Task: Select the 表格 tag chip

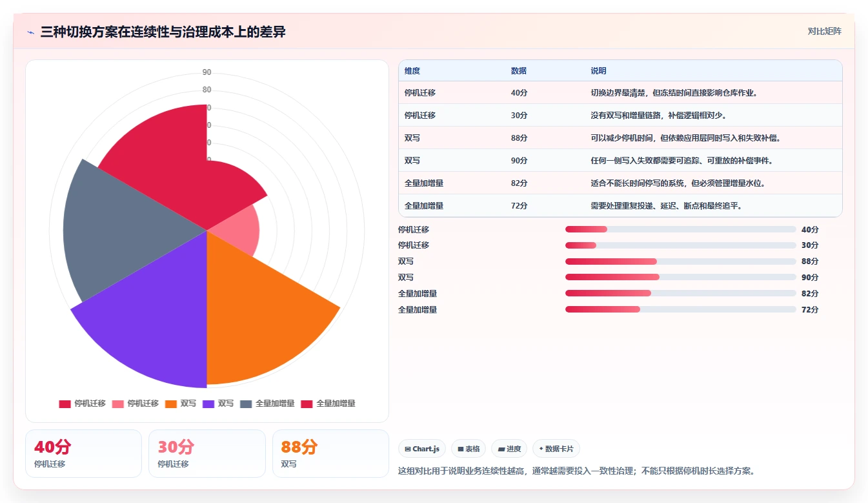Action: pos(469,449)
